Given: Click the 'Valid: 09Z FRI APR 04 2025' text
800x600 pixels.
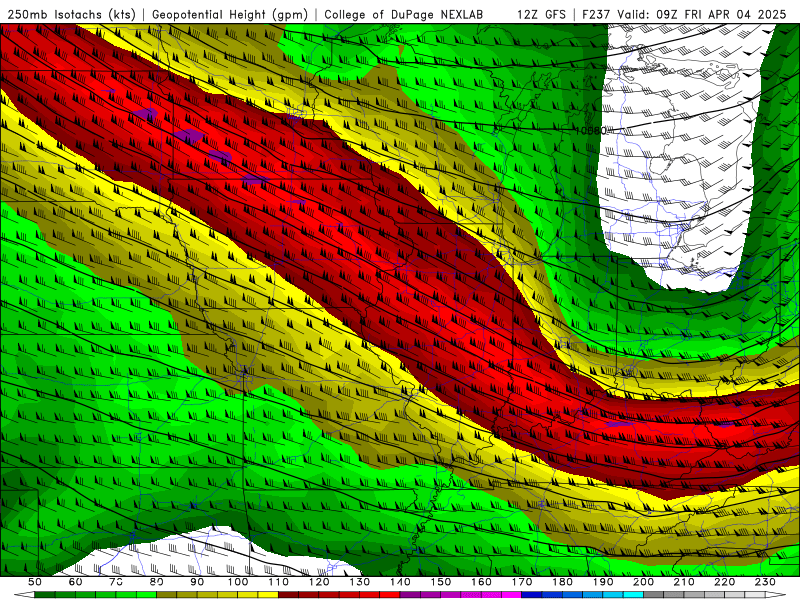Looking at the screenshot, I should 702,14.
